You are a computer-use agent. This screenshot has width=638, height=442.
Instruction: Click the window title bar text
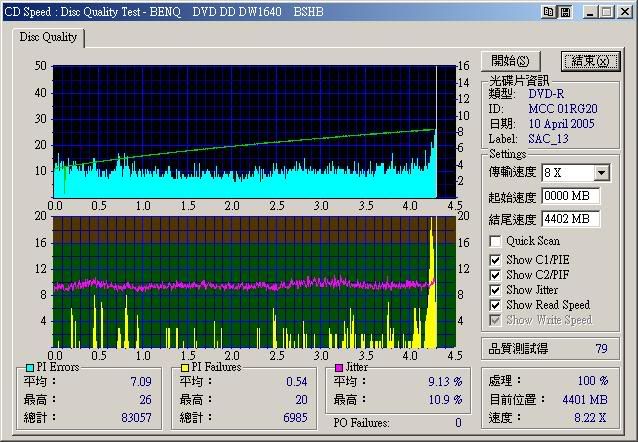[164, 12]
